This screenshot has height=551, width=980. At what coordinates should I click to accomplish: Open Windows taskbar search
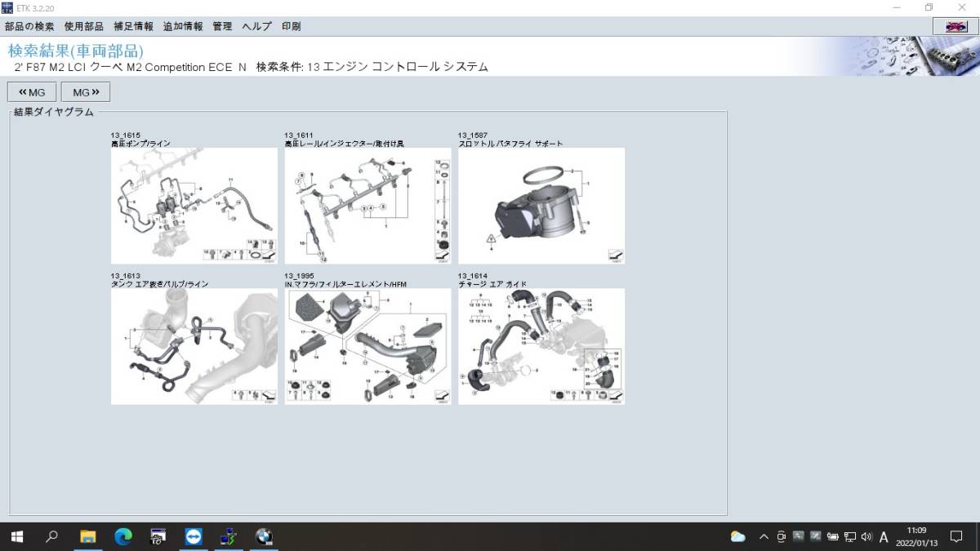(x=52, y=536)
